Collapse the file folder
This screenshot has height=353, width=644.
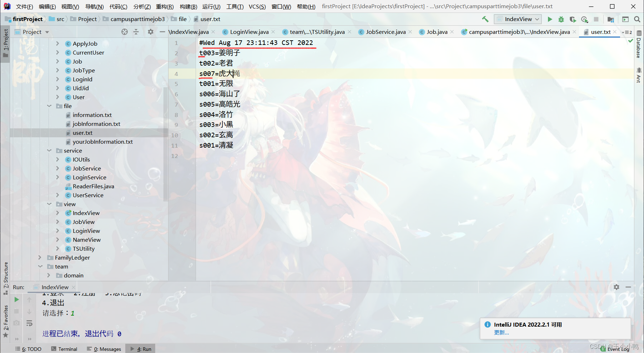(49, 106)
